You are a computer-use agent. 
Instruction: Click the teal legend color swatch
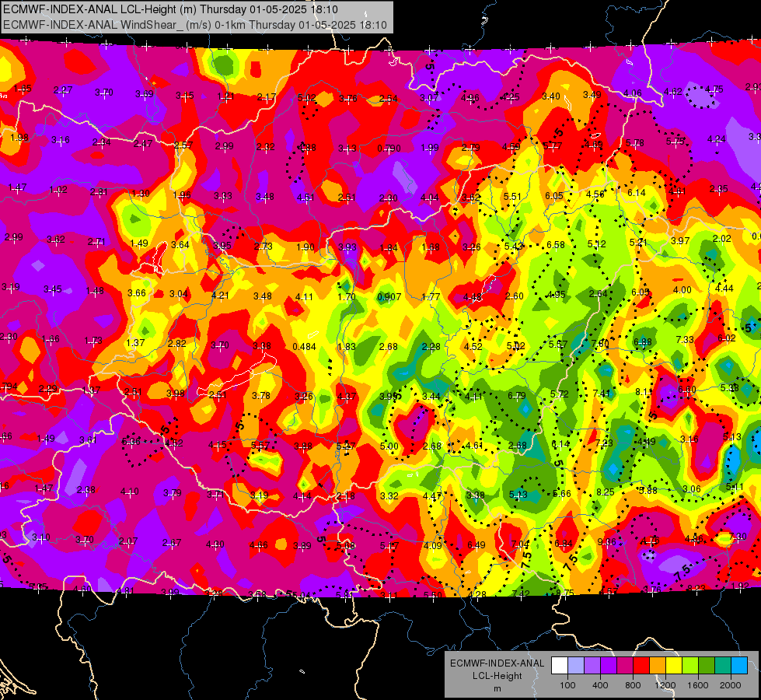click(x=723, y=666)
